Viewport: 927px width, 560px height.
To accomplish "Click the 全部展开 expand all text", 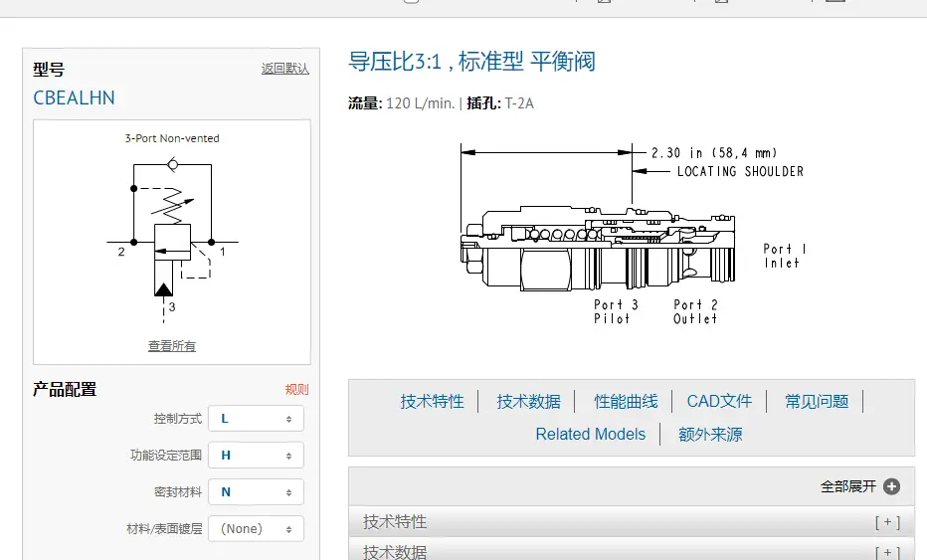I will click(x=848, y=486).
